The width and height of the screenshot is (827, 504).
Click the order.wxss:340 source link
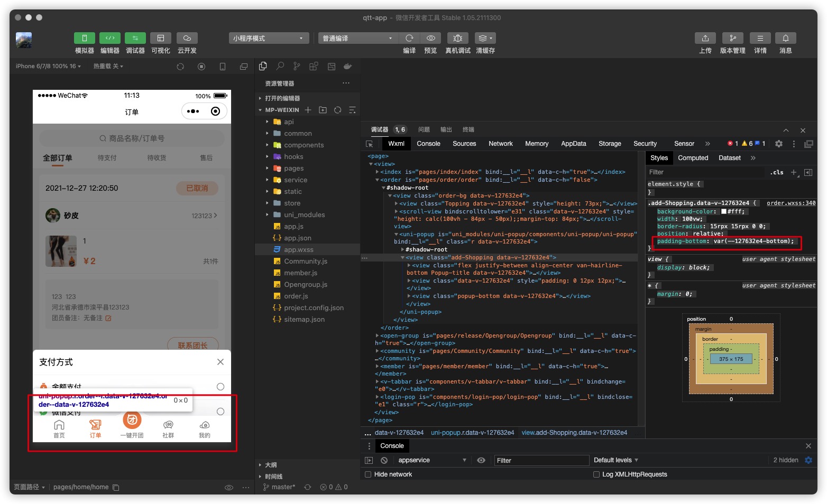pos(791,203)
